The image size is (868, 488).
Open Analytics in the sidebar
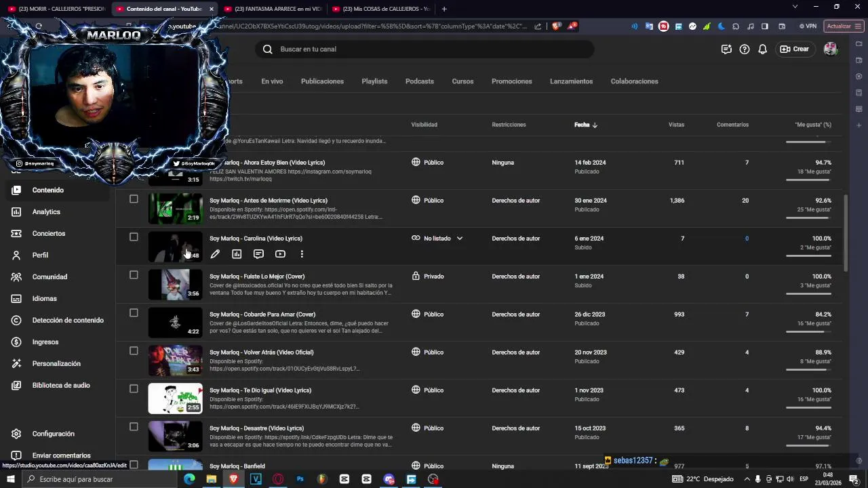point(46,211)
